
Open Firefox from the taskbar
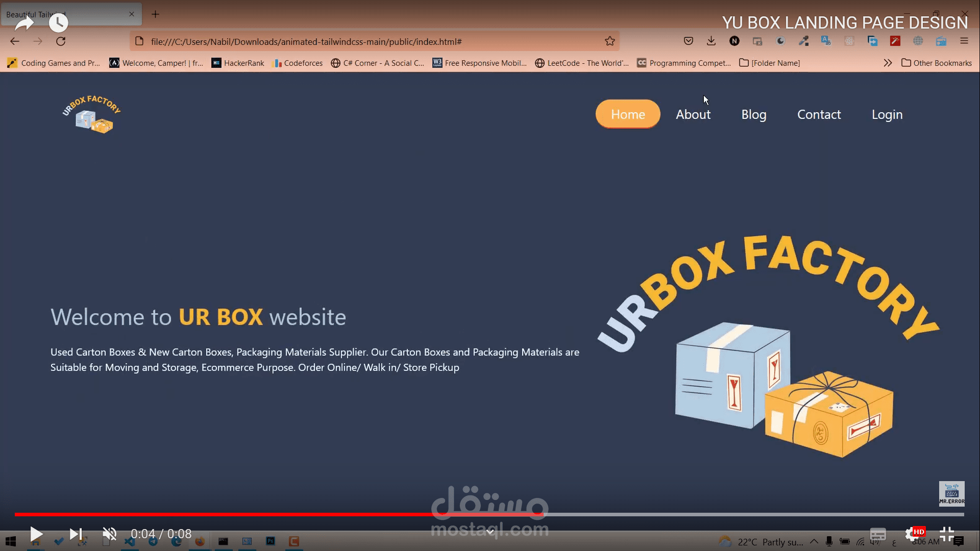(200, 541)
